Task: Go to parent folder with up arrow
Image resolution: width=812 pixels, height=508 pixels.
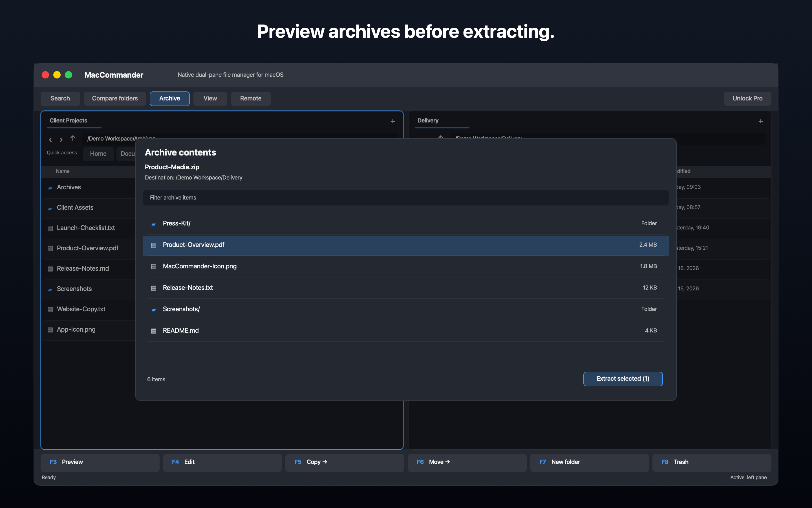Action: [x=73, y=138]
